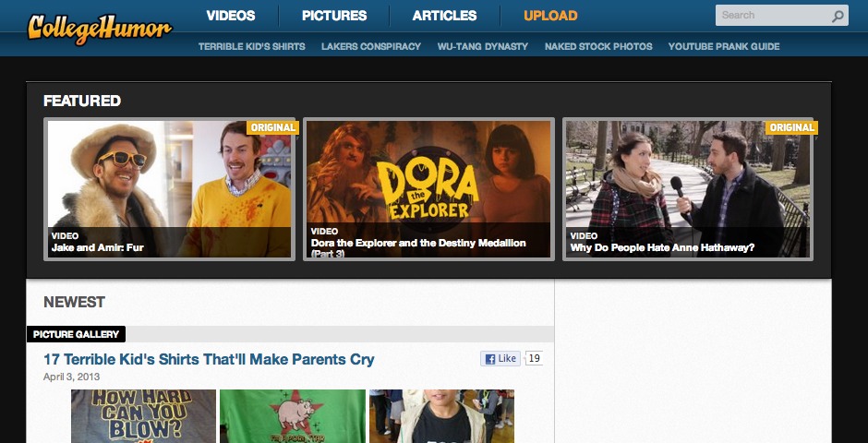This screenshot has width=868, height=443.
Task: Click the April 3, 2013 date text
Action: (x=71, y=377)
